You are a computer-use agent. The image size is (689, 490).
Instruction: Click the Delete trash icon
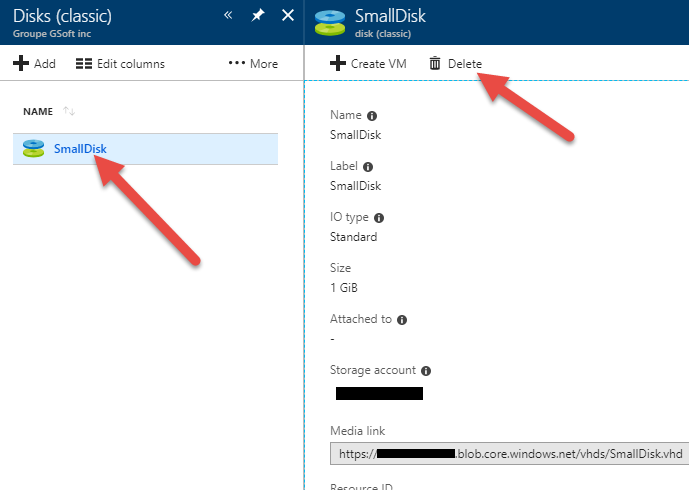(435, 63)
